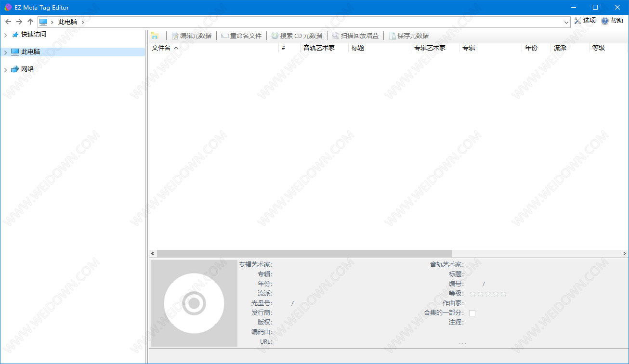The width and height of the screenshot is (629, 364).
Task: Open the 帮助 help question mark icon
Action: tap(605, 21)
